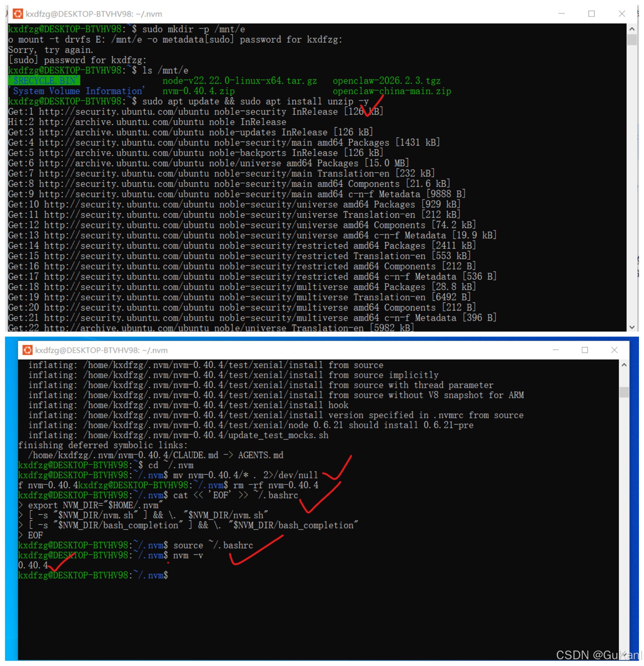Click top terminal scrollbar up arrow
The image size is (644, 666).
click(632, 29)
